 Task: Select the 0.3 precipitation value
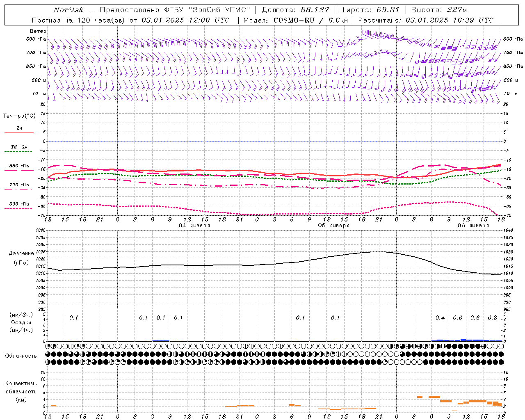[492, 318]
